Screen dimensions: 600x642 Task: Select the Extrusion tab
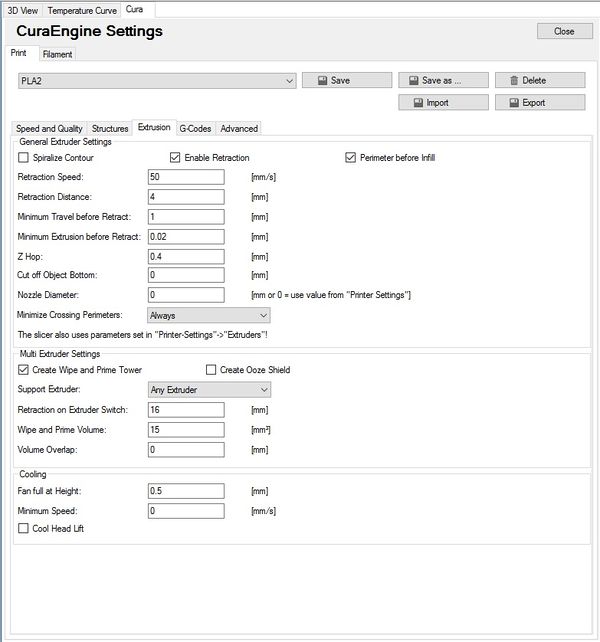154,127
